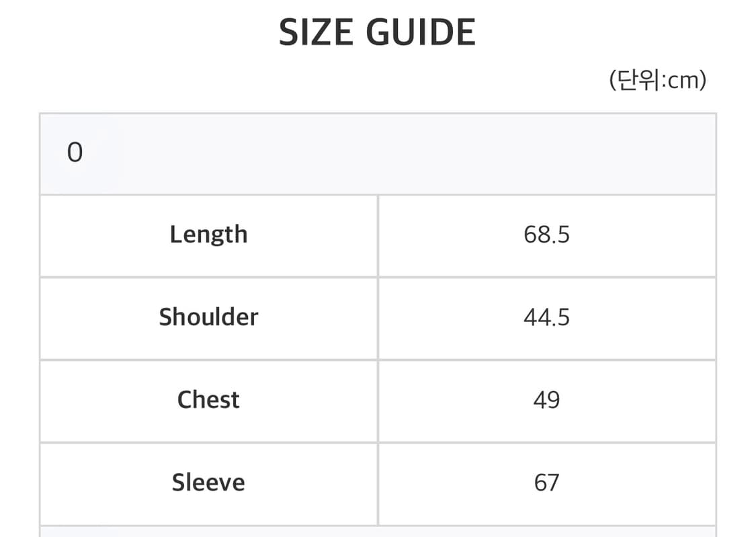The width and height of the screenshot is (756, 537).
Task: Click the Length row label
Action: click(x=208, y=235)
